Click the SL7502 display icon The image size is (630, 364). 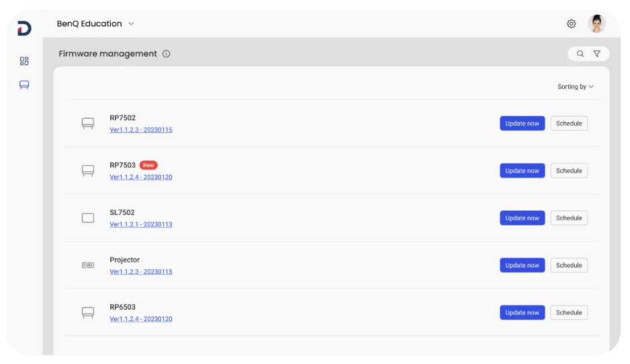[x=88, y=218]
